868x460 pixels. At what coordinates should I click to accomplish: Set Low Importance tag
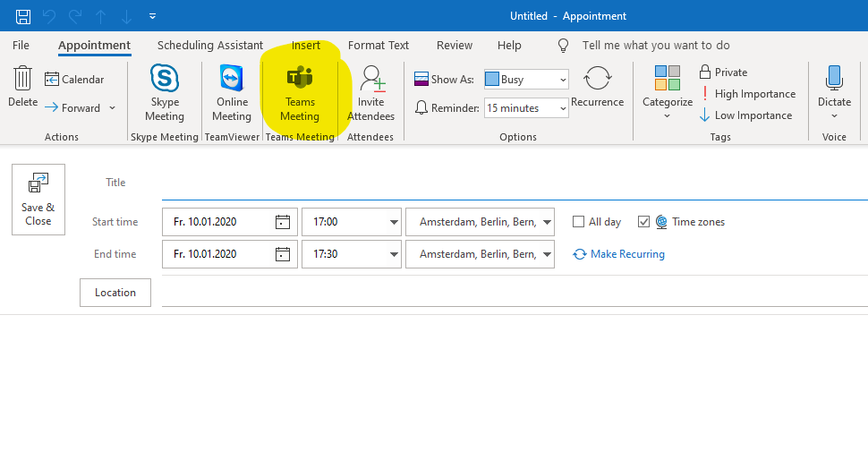point(745,115)
